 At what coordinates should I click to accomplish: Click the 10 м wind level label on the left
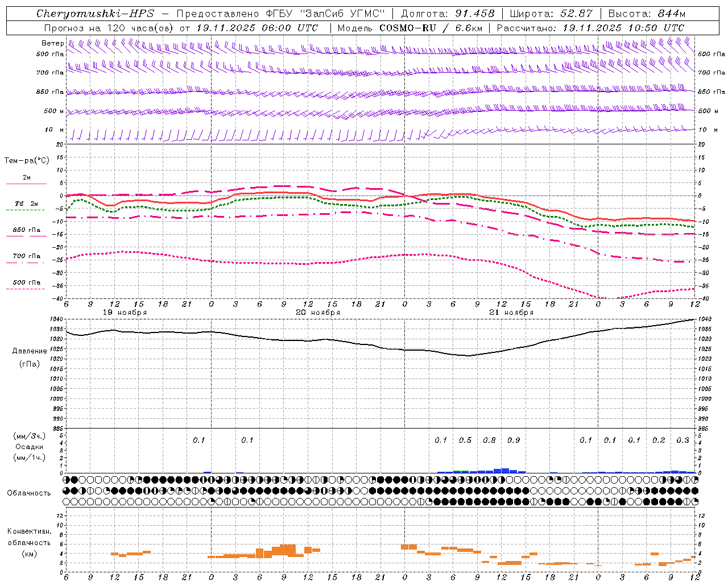click(x=55, y=130)
